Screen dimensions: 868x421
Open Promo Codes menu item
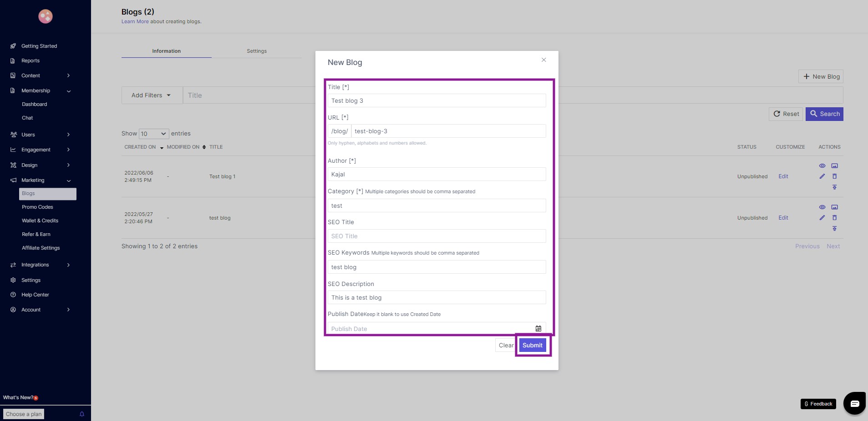pyautogui.click(x=37, y=207)
